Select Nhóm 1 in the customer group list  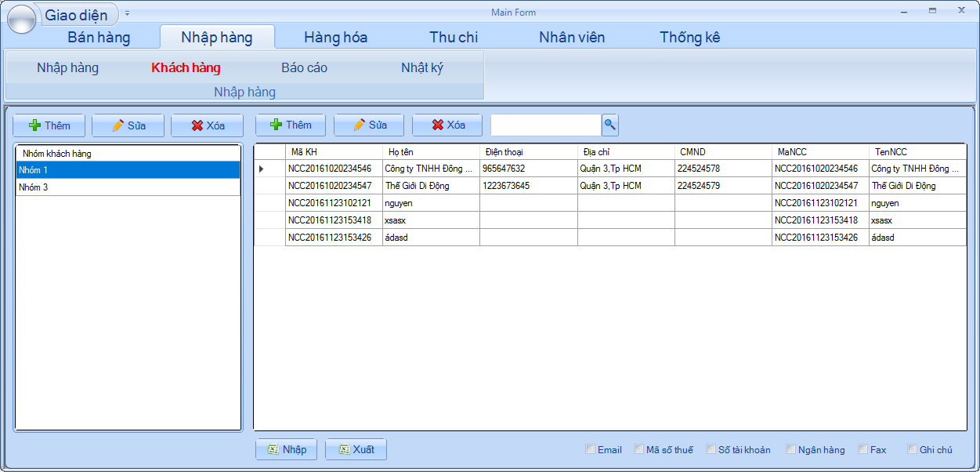tap(128, 169)
